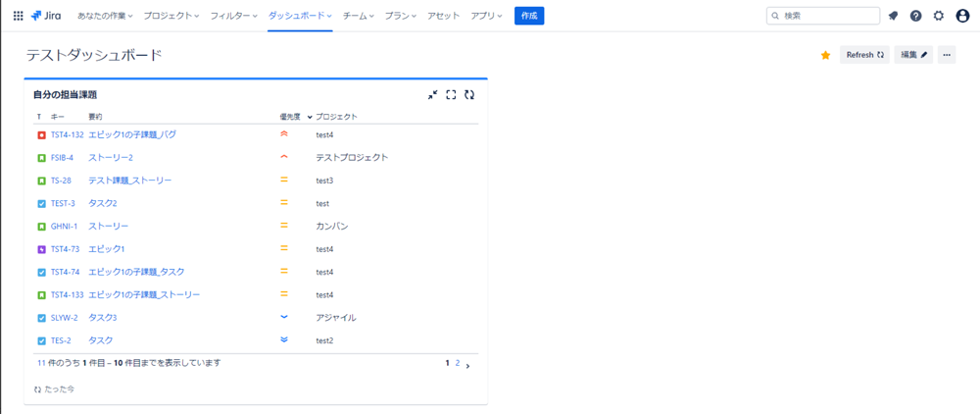980x414 pixels.
Task: Open issue summary エピック1の子課題_タスク
Action: click(x=136, y=272)
